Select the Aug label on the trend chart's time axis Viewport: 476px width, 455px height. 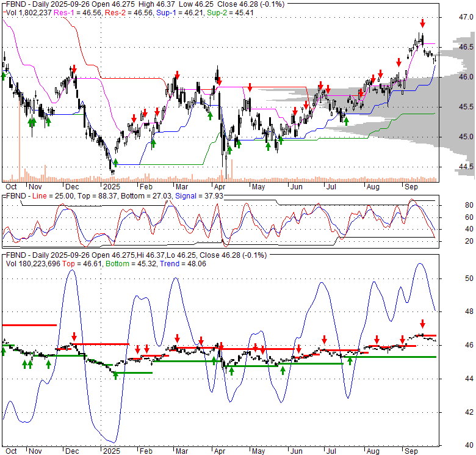373,451
